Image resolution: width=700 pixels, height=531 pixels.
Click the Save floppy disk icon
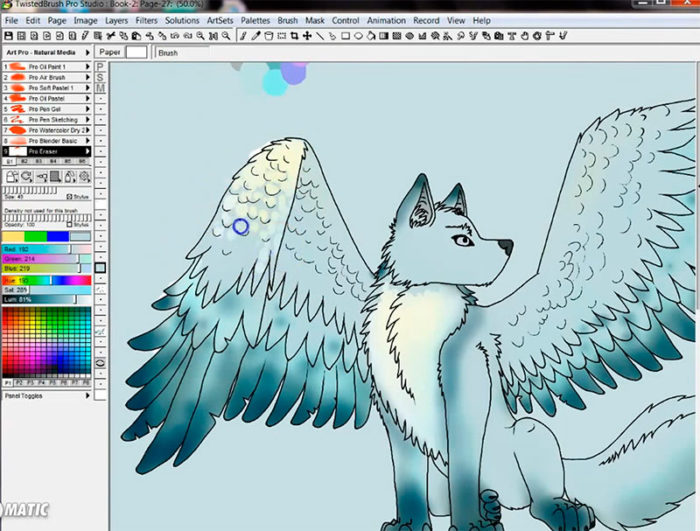point(8,36)
